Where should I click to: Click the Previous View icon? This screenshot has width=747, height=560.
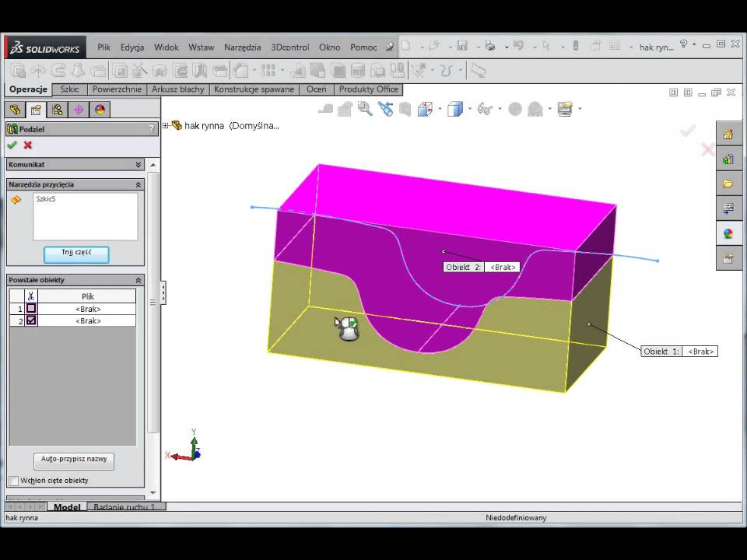pos(385,109)
